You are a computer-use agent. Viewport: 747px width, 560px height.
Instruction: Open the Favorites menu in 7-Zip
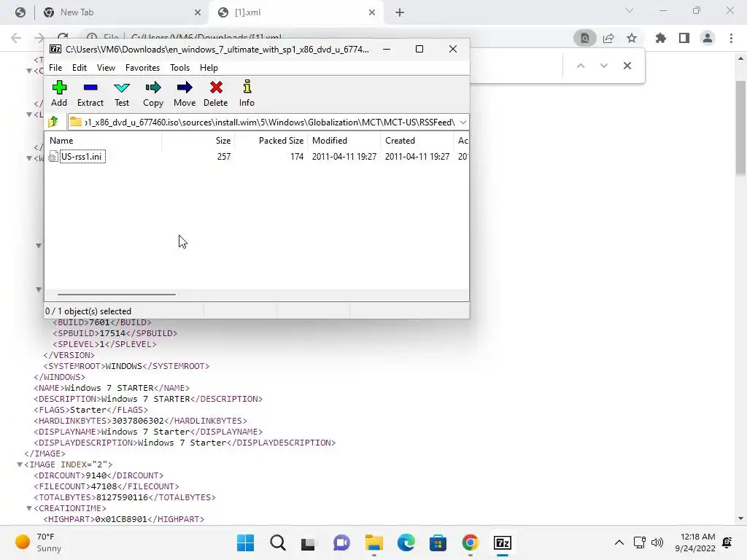click(142, 68)
